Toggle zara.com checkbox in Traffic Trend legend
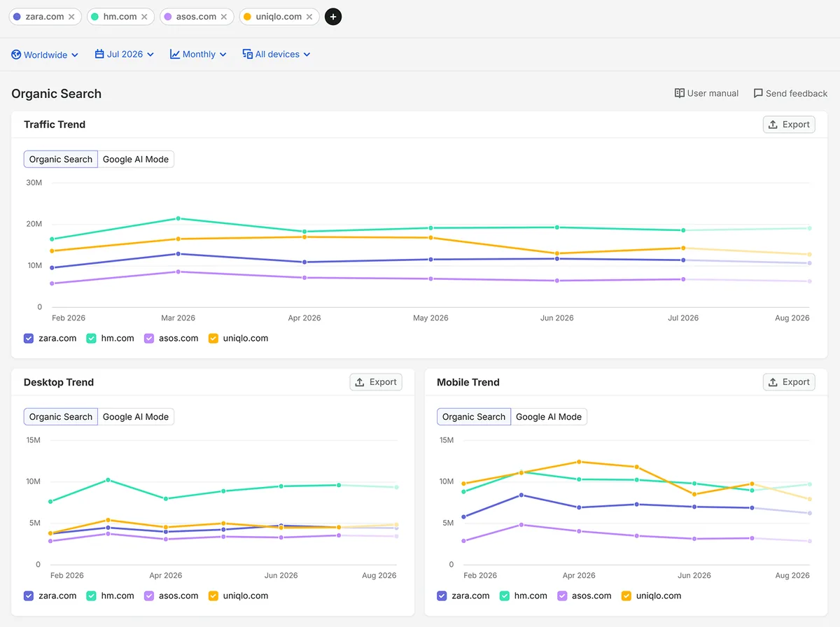Viewport: 840px width, 627px height. pos(29,338)
